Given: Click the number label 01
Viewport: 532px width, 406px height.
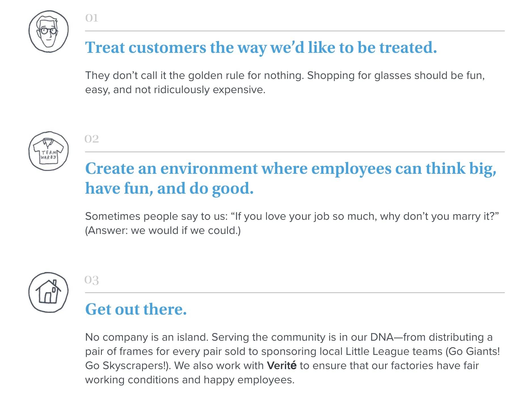Looking at the screenshot, I should click(x=92, y=18).
